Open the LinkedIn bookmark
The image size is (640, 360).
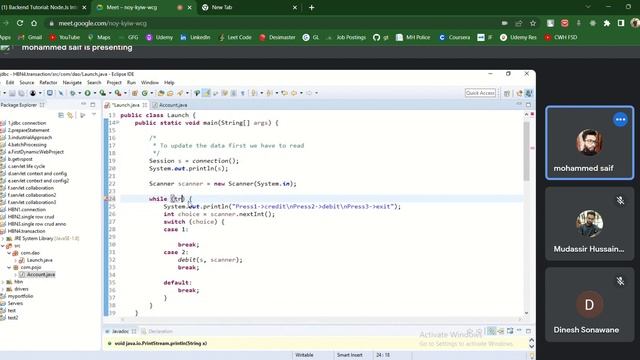[195, 37]
